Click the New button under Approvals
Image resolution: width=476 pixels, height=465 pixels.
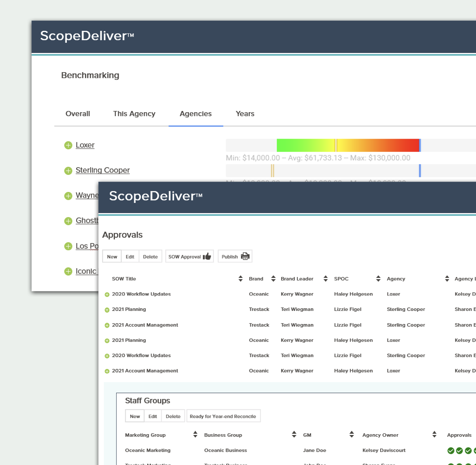pyautogui.click(x=112, y=257)
